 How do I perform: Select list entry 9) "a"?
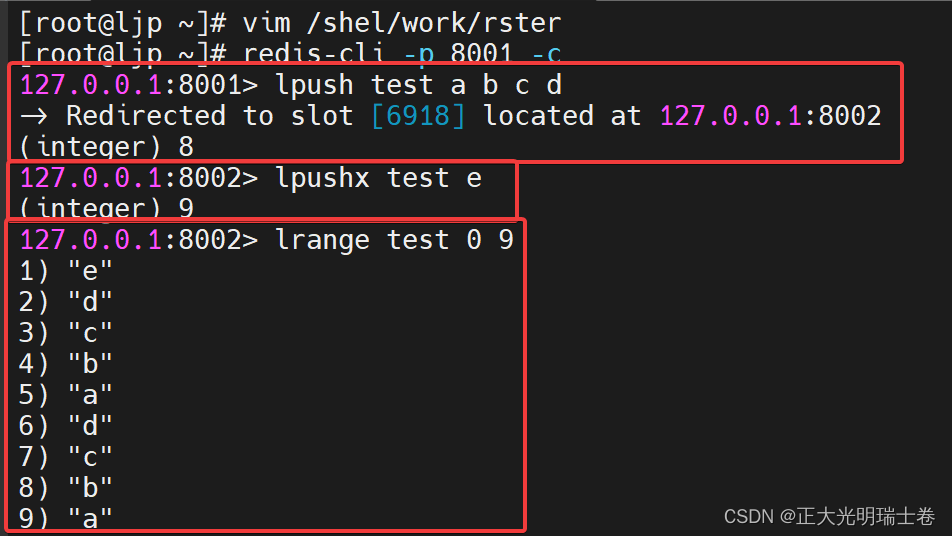(66, 517)
